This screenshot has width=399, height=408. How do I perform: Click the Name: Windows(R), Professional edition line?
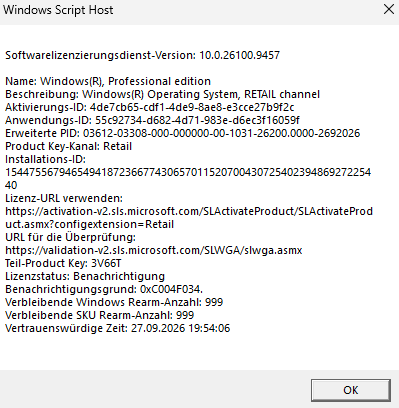coord(108,81)
